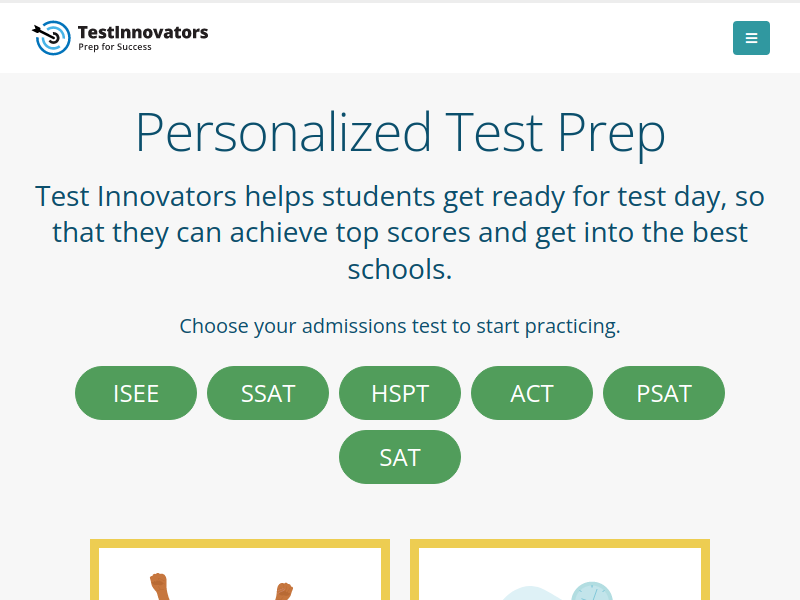Viewport: 800px width, 600px height.
Task: Choose the SSAT practice button
Action: [x=268, y=393]
